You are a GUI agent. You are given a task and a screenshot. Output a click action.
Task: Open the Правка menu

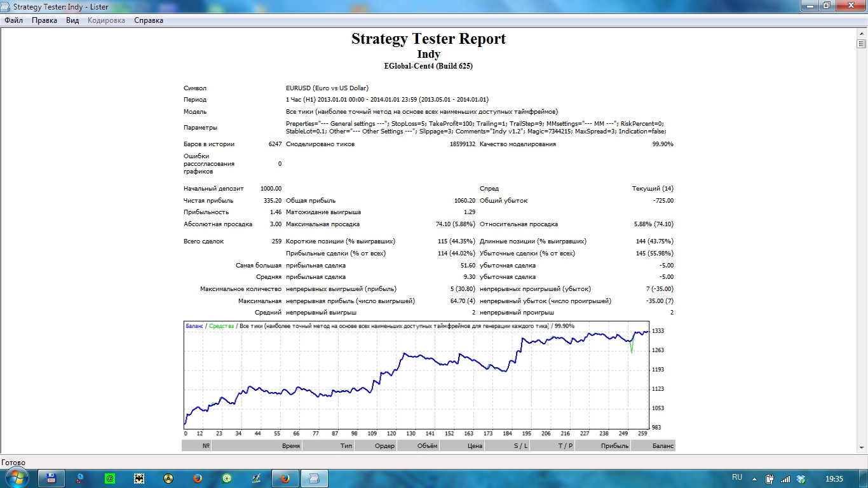click(44, 20)
